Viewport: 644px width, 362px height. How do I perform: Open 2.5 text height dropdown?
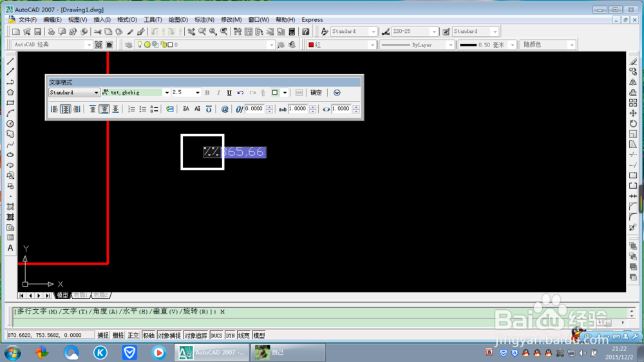pyautogui.click(x=198, y=93)
